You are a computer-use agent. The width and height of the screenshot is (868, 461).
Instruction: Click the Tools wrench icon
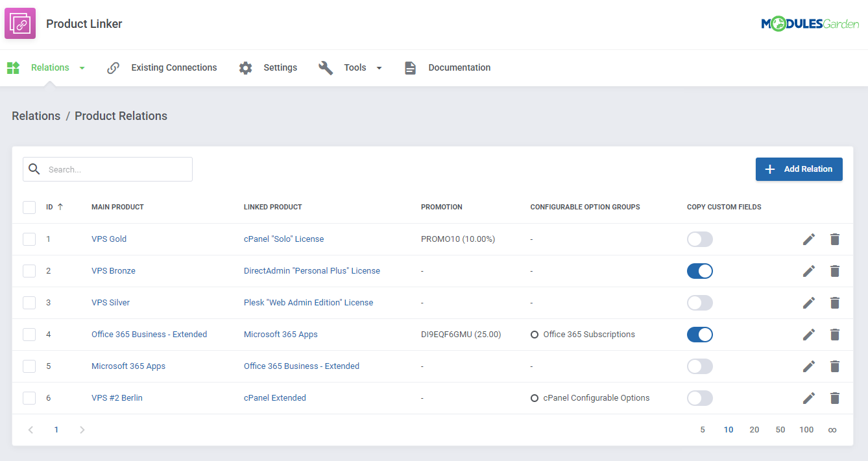(x=326, y=67)
